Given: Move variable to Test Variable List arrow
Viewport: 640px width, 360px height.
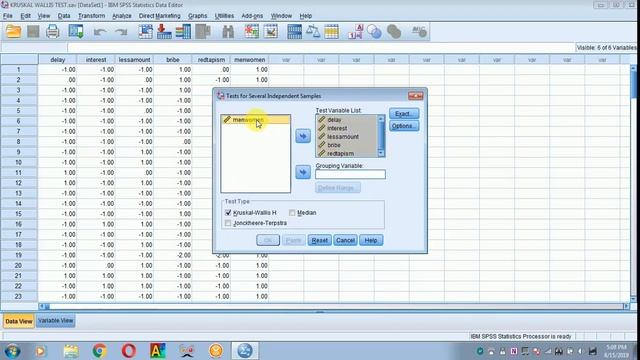Looking at the screenshot, I should (x=303, y=136).
